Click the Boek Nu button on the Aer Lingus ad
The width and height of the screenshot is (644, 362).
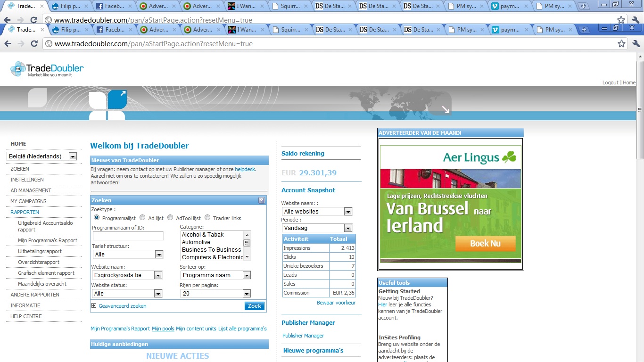(x=485, y=244)
